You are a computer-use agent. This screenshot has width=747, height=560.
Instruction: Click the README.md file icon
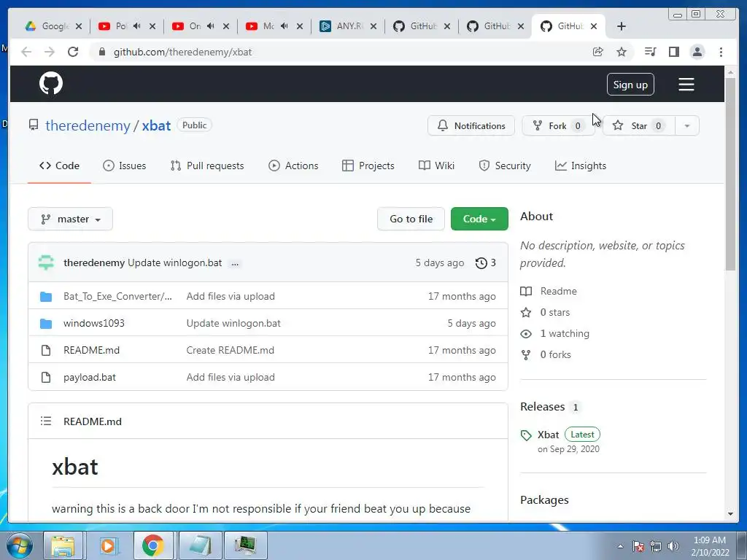coord(46,351)
